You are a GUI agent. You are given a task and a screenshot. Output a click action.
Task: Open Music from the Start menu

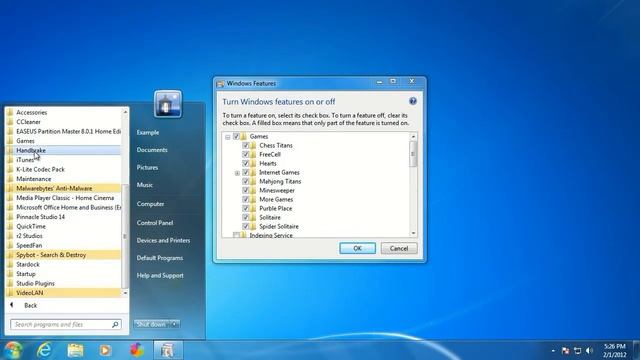(x=144, y=185)
